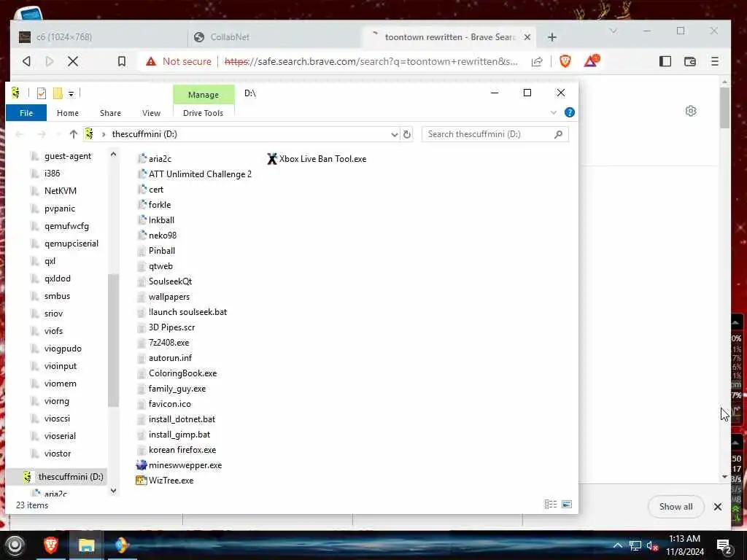Click the Explorer help question mark icon
Image resolution: width=747 pixels, height=560 pixels.
coord(569,112)
